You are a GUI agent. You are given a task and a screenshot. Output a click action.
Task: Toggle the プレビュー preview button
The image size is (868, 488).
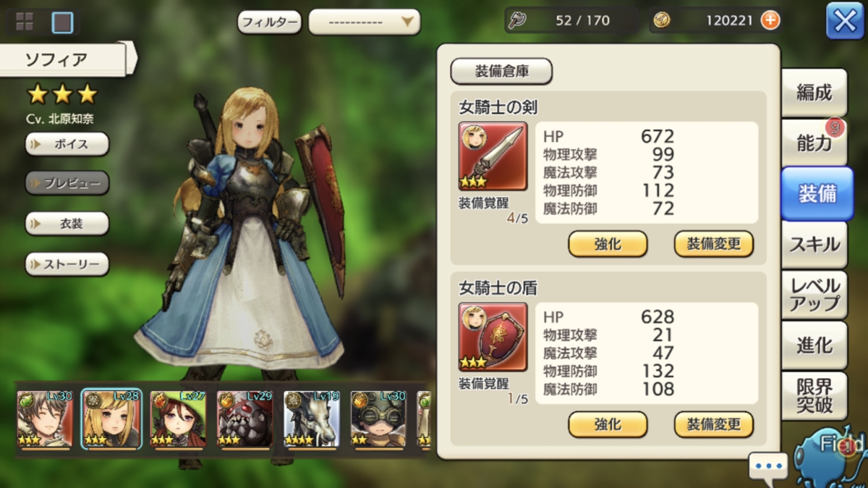click(x=67, y=183)
